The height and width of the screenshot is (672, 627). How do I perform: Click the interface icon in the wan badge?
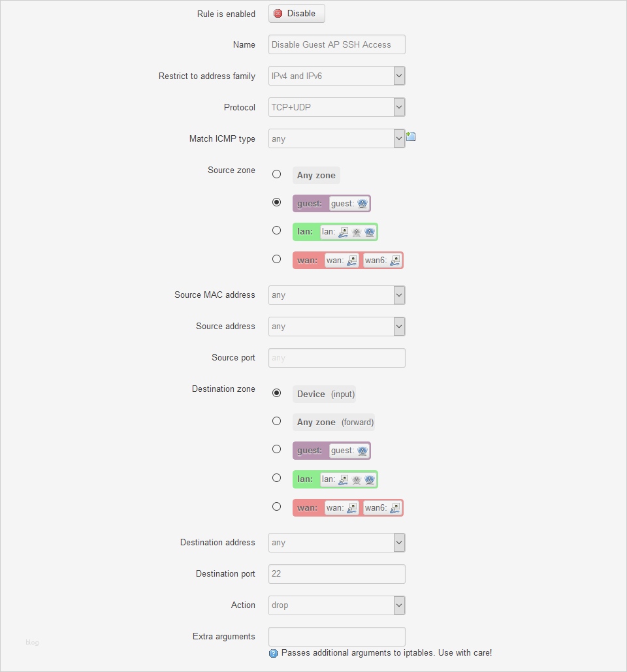(353, 261)
